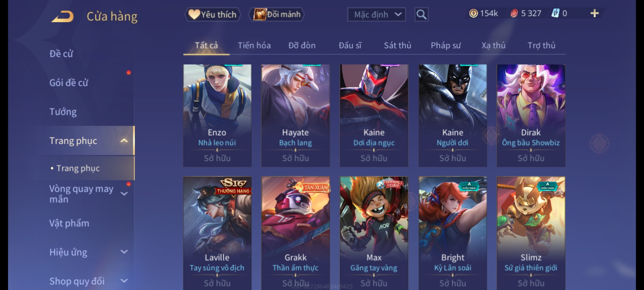The width and height of the screenshot is (644, 290).
Task: Open the search magnifier icon
Action: 421,15
